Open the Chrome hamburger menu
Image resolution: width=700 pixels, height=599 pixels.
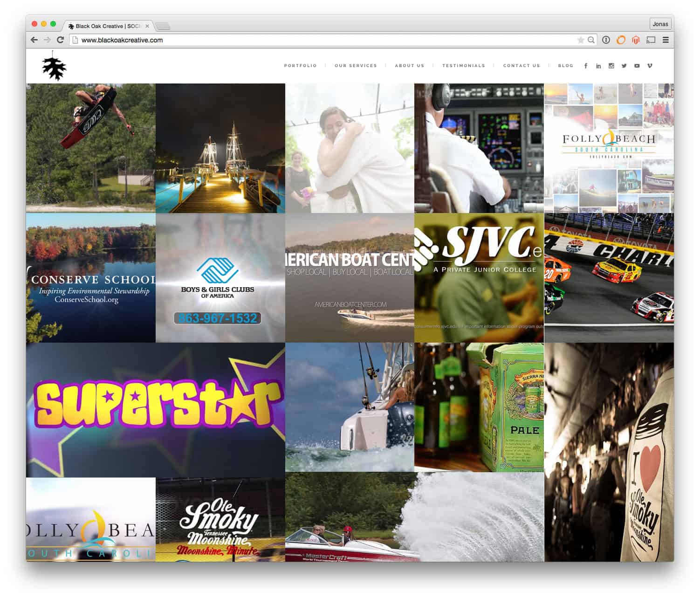666,40
